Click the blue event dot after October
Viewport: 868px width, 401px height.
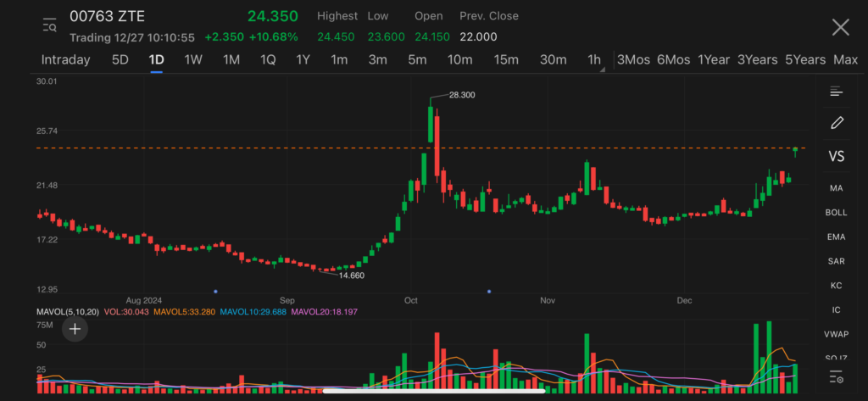(489, 291)
